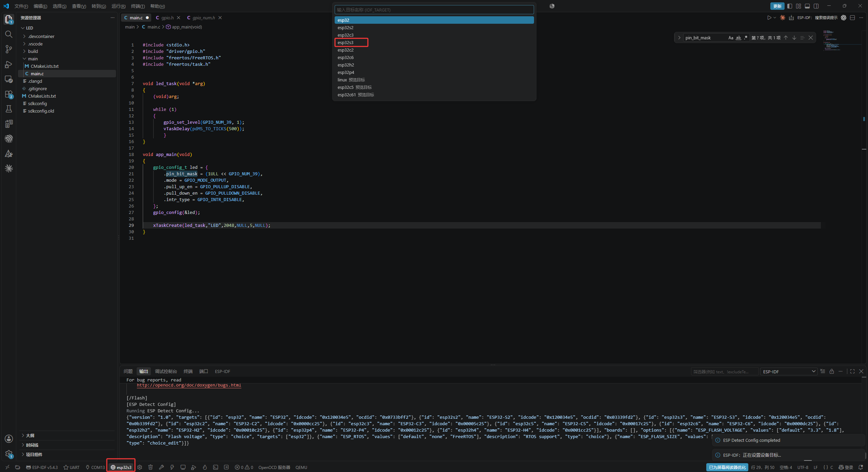868x472 pixels.
Task: Click the ChatGPT icon in editor toolbar
Action: pos(844,18)
